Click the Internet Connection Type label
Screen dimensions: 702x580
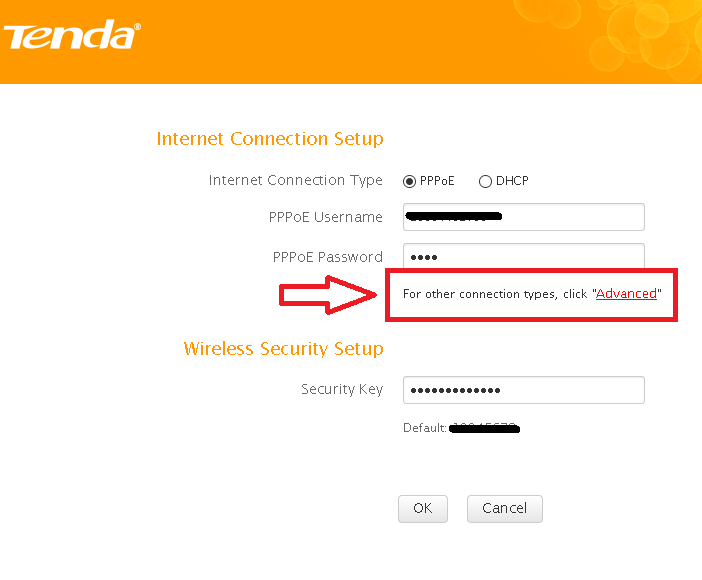click(x=295, y=181)
